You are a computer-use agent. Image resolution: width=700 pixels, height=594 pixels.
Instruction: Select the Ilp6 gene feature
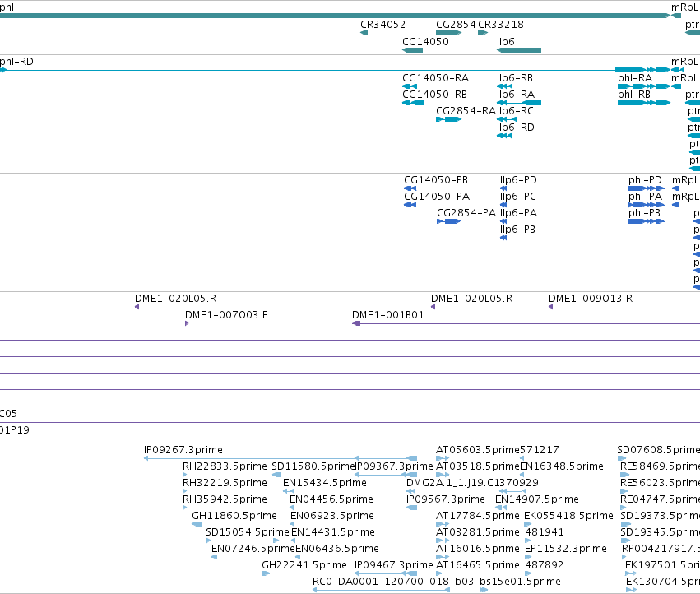(519, 50)
